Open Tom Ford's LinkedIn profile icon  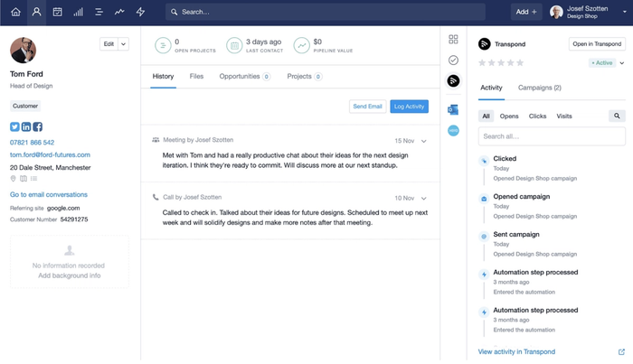coord(26,127)
